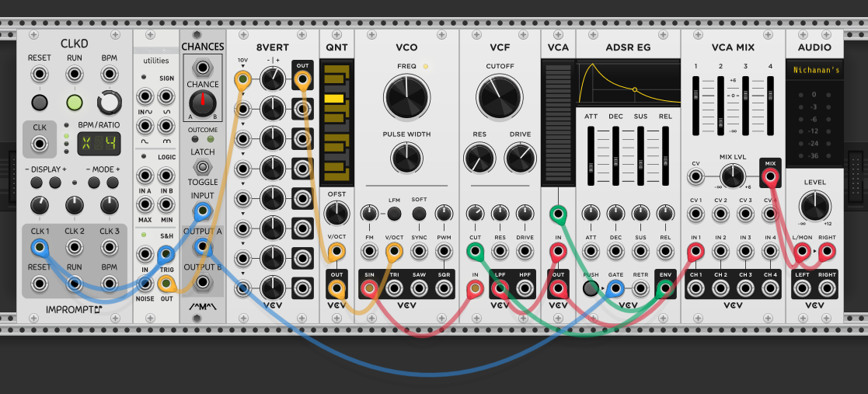Screen dimensions: 868x394
Task: Click the ADSR ENV output jack
Action: tap(665, 288)
